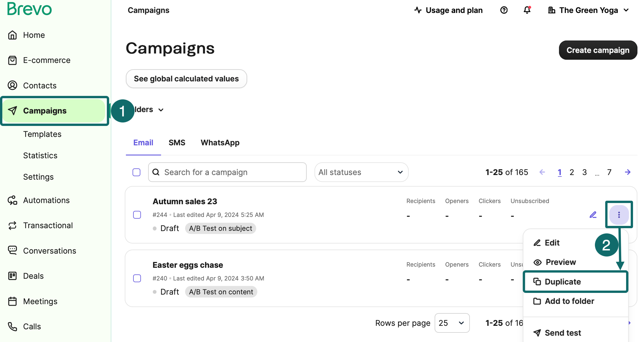
Task: Click the Search for a campaign field
Action: 227,172
